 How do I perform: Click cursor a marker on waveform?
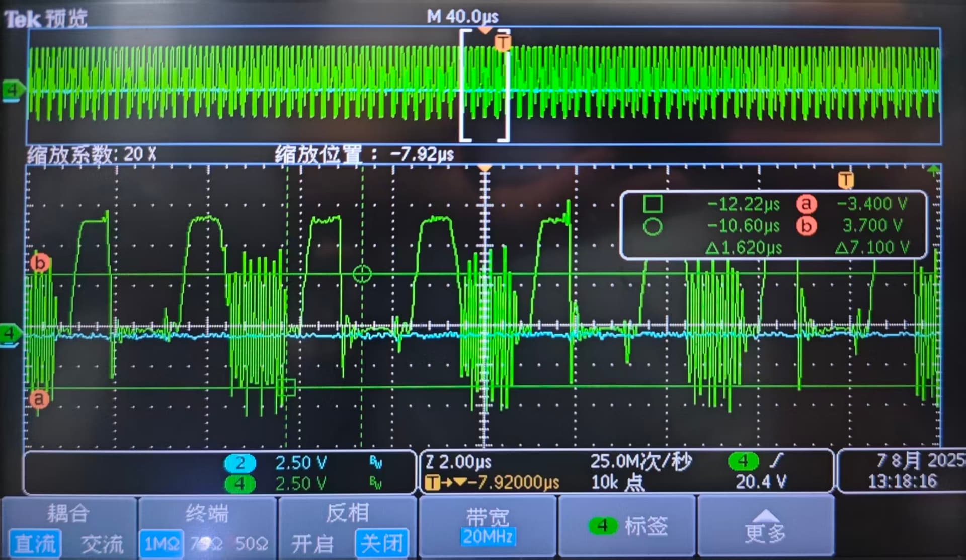[39, 399]
